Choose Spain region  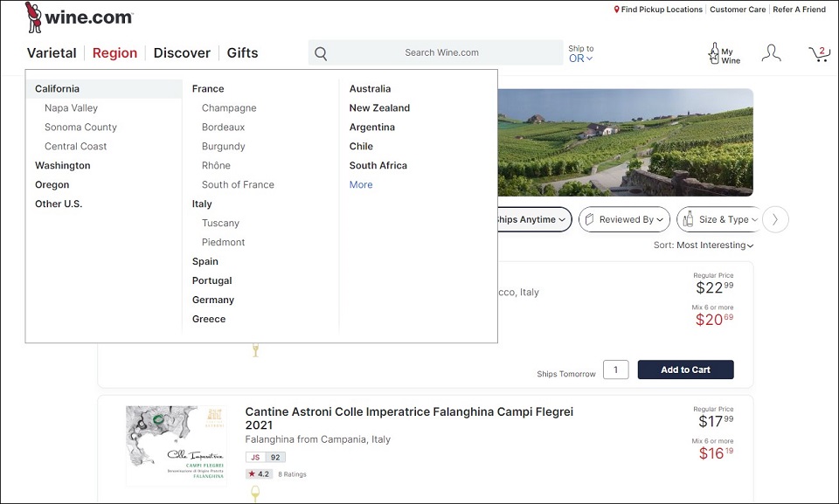pos(205,262)
